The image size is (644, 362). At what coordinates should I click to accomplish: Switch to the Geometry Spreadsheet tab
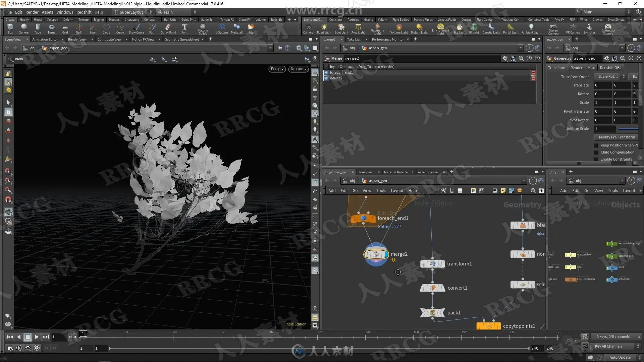tap(181, 40)
